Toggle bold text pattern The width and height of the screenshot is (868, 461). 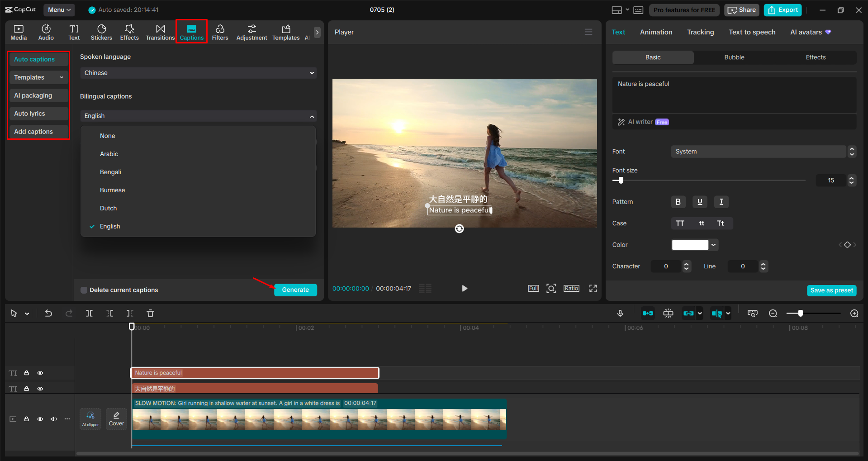click(x=678, y=202)
